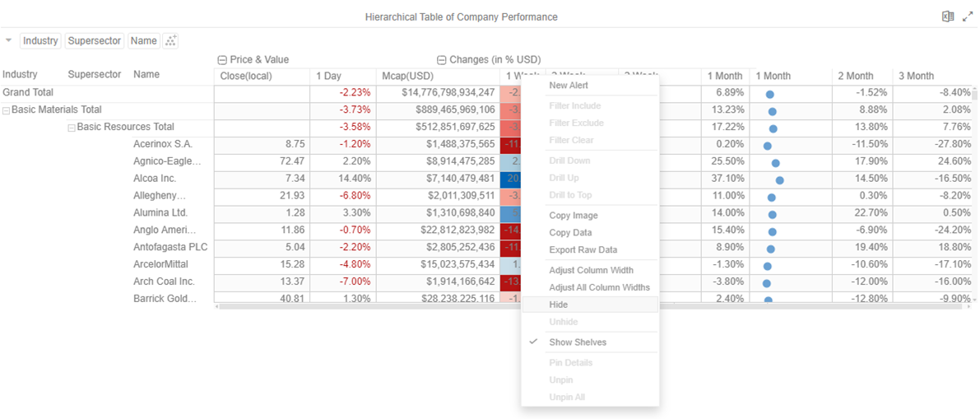The image size is (980, 419).
Task: Collapse the shelf using the small triangle arrow
Action: coord(9,40)
